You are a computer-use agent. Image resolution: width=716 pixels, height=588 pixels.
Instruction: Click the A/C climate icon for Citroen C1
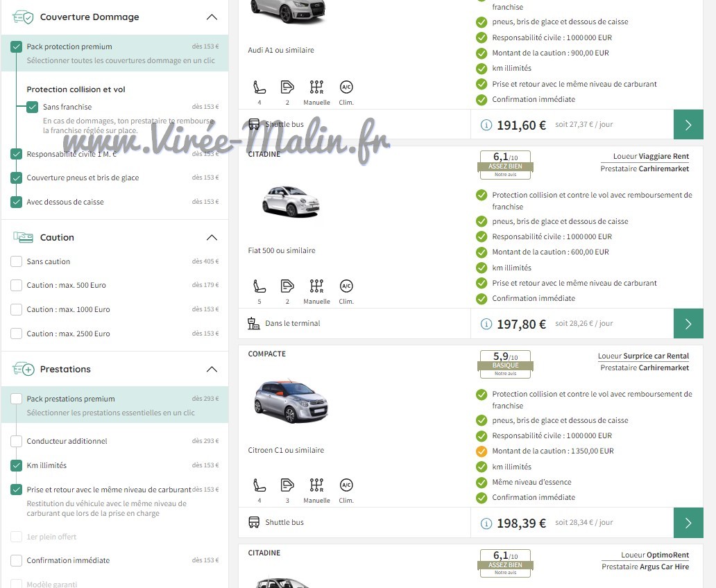346,485
